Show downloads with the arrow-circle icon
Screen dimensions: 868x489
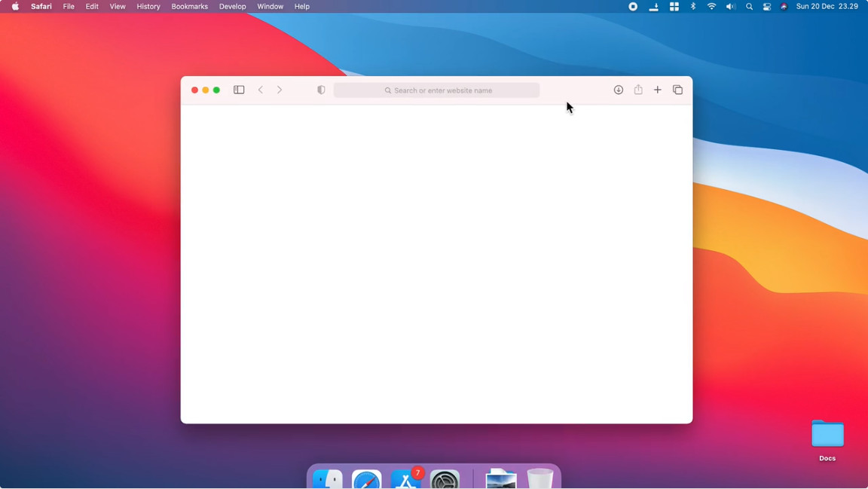click(619, 90)
